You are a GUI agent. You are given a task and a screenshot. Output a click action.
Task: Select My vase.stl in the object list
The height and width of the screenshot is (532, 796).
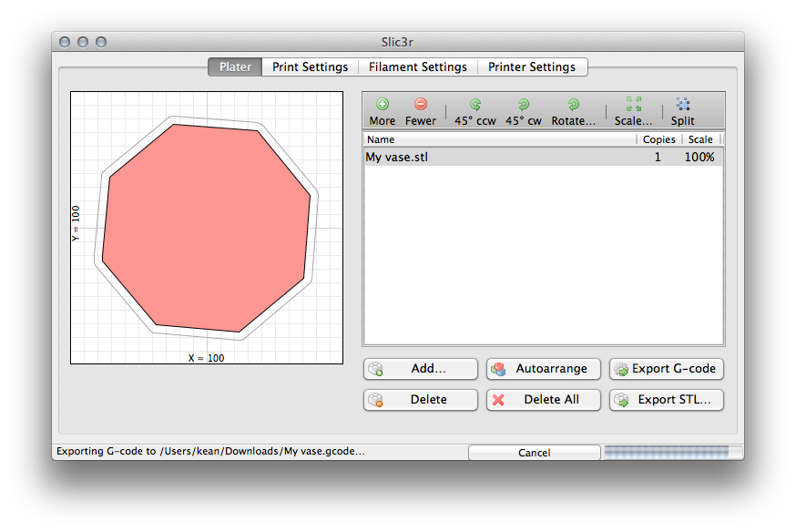pos(397,157)
